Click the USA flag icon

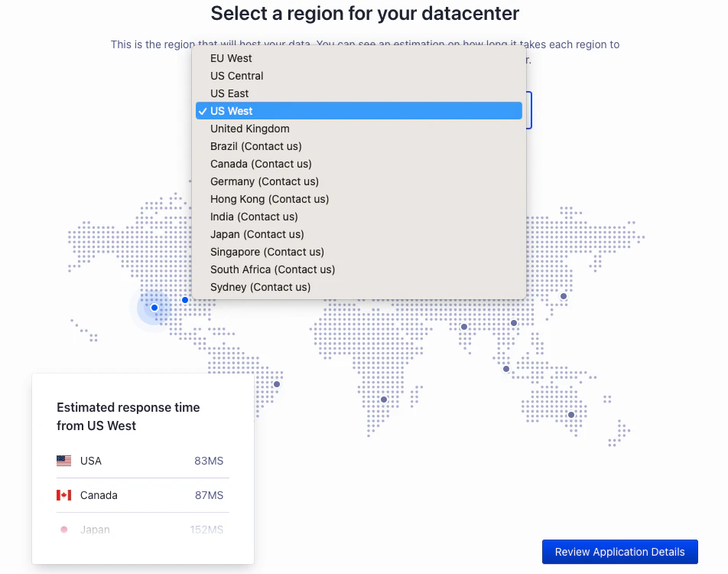coord(64,461)
